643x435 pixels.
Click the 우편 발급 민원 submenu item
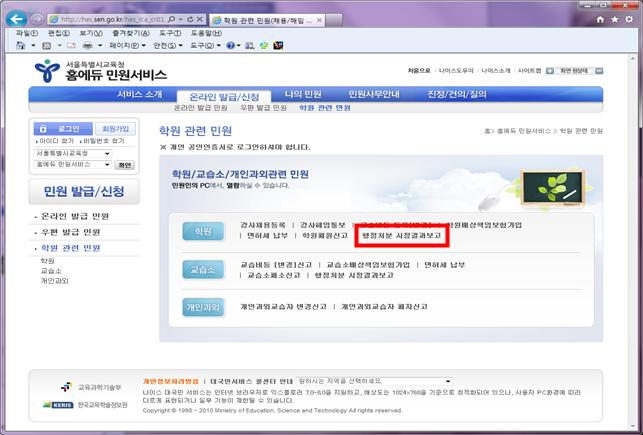[263, 108]
